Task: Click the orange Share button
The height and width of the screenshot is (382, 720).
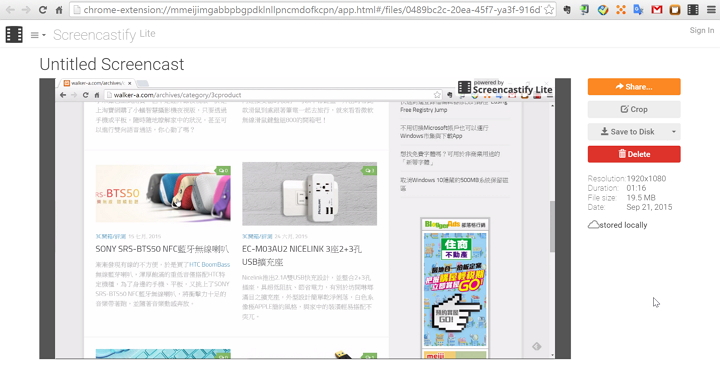Action: coord(634,87)
